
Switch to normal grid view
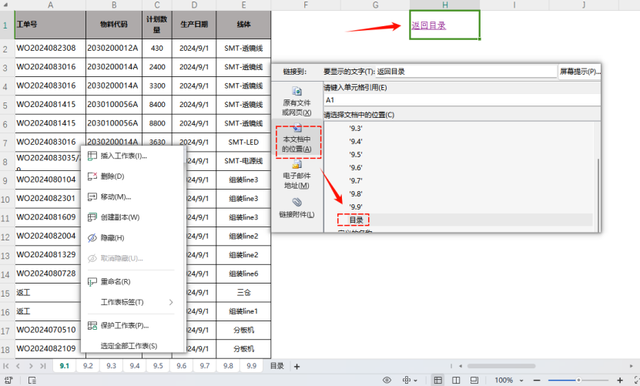click(438, 380)
